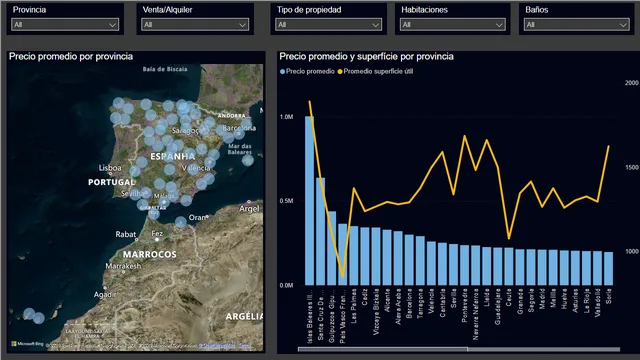The image size is (640, 360).
Task: Click the 0.5M left axis value
Action: click(287, 201)
